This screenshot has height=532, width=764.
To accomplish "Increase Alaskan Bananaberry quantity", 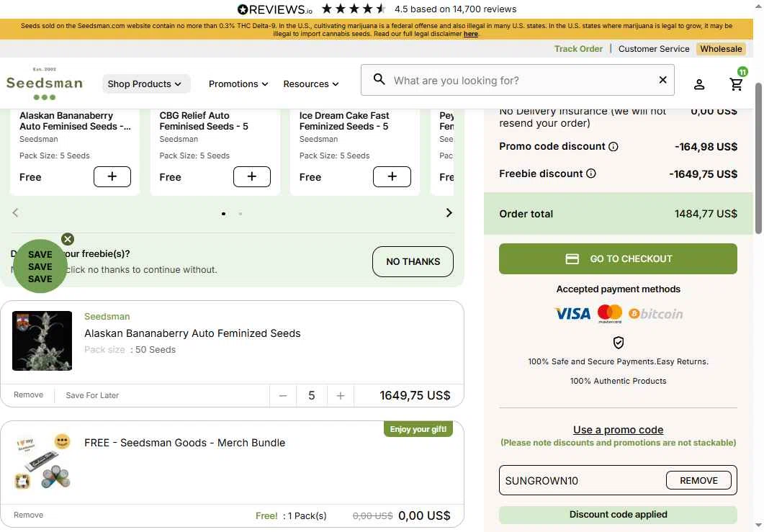I will coord(341,396).
